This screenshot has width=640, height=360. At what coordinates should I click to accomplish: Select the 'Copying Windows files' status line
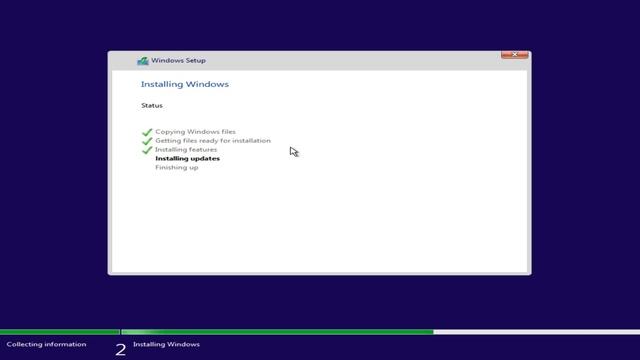click(195, 132)
